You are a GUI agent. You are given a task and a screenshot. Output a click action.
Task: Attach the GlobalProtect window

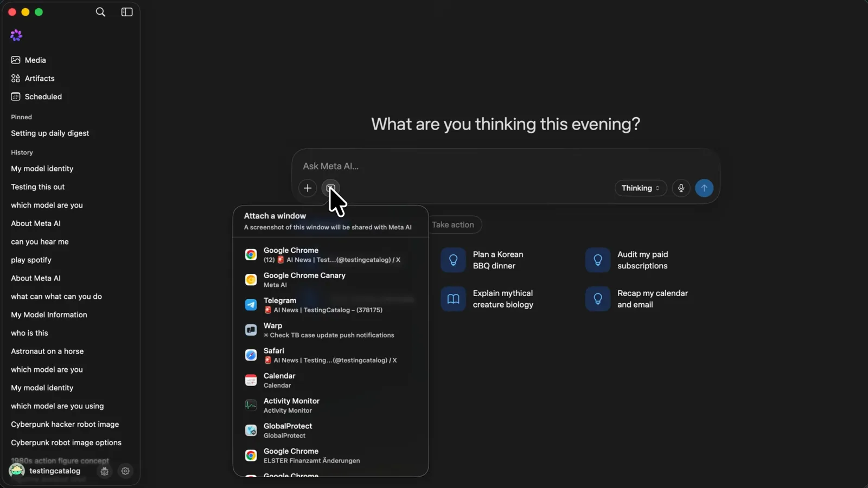330,431
